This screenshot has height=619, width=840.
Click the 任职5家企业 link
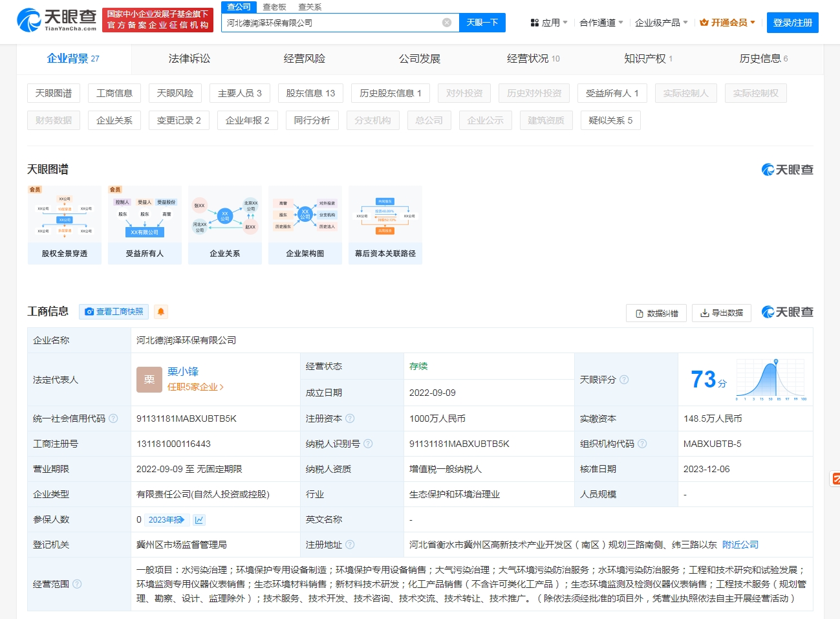point(195,387)
